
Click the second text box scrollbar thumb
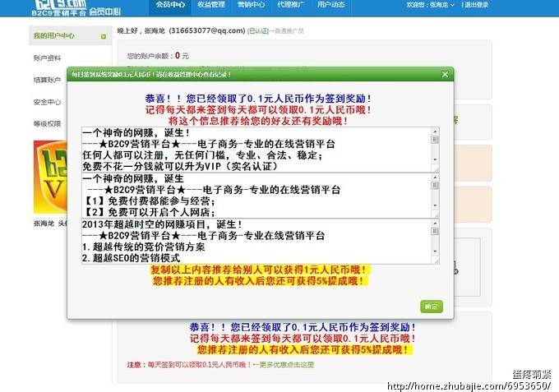pyautogui.click(x=435, y=185)
